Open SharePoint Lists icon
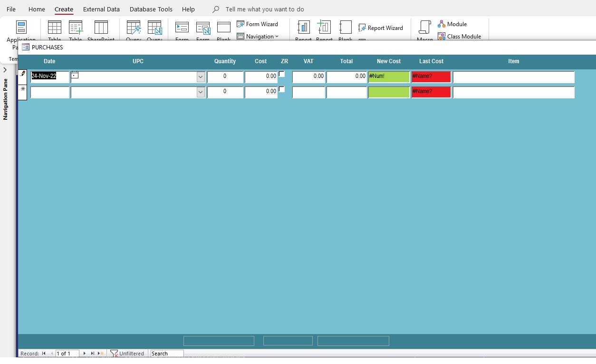 point(101,27)
